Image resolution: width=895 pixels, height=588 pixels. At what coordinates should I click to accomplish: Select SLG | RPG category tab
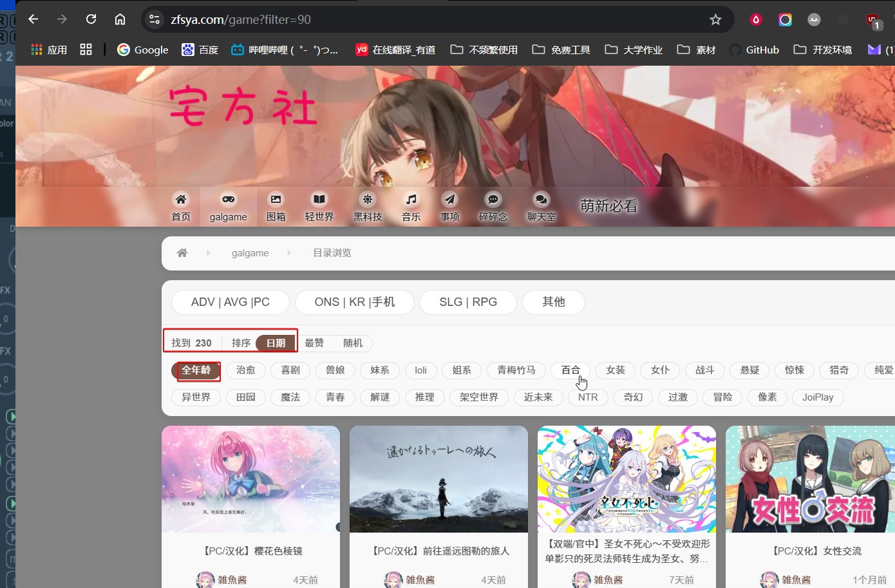click(468, 302)
